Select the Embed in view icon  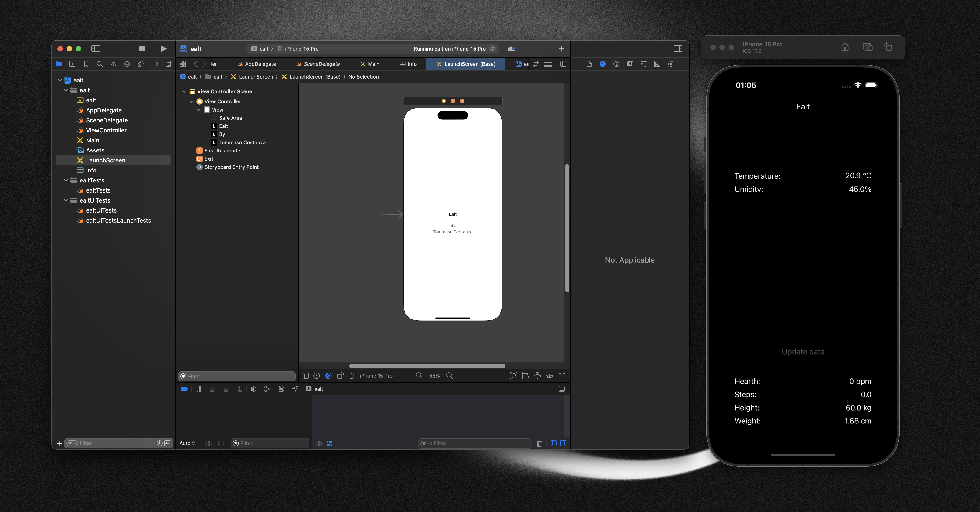[x=561, y=375]
